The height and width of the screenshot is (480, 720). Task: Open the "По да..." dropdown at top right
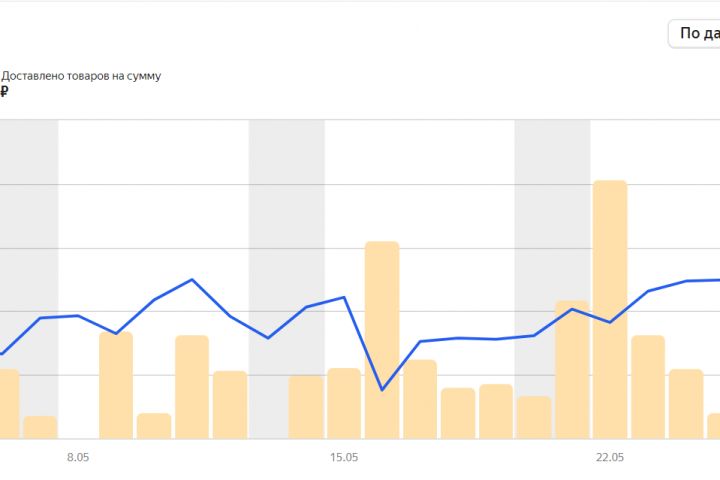click(694, 33)
